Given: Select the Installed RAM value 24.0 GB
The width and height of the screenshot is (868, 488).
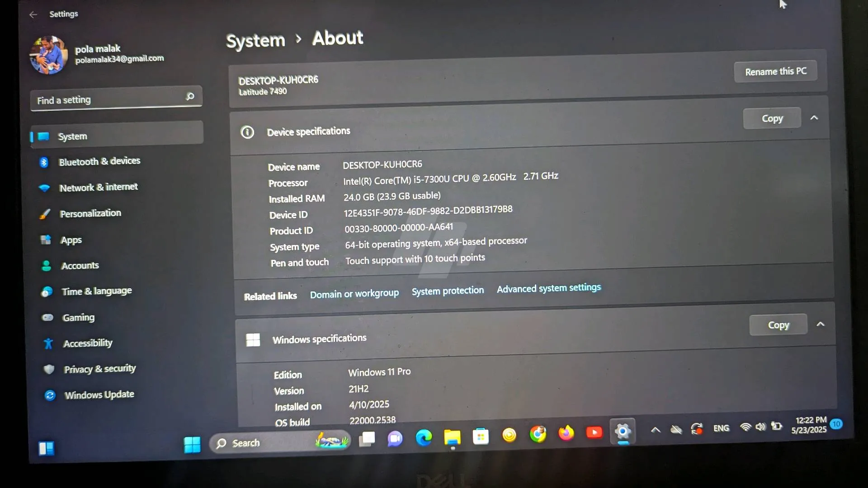Looking at the screenshot, I should tap(359, 197).
